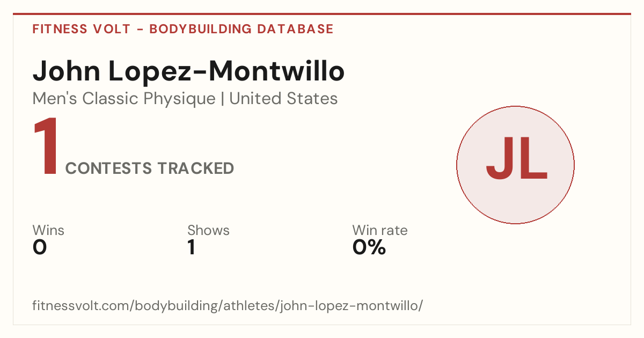
Task: Click the Fitness Volt Bodybuilding Database header
Action: [x=183, y=29]
